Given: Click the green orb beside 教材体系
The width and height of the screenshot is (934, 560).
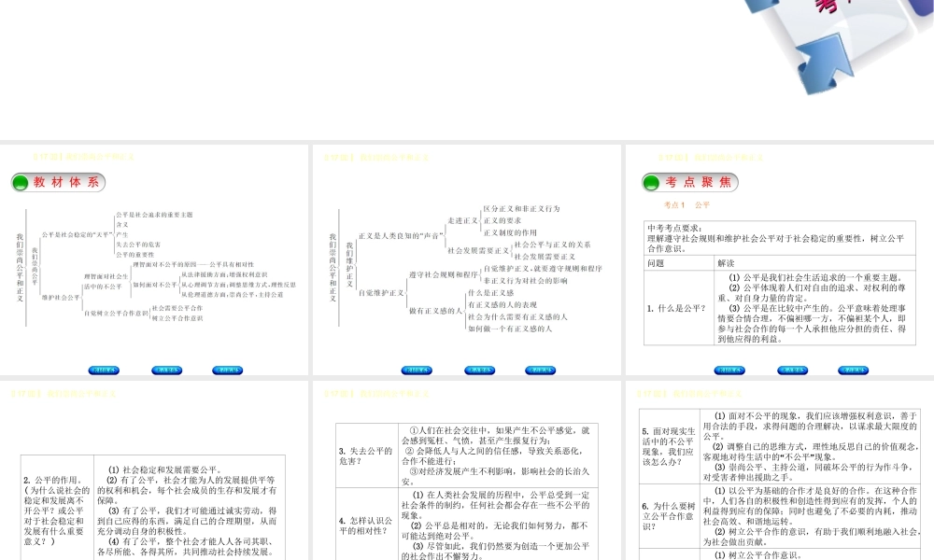Looking at the screenshot, I should point(21,183).
